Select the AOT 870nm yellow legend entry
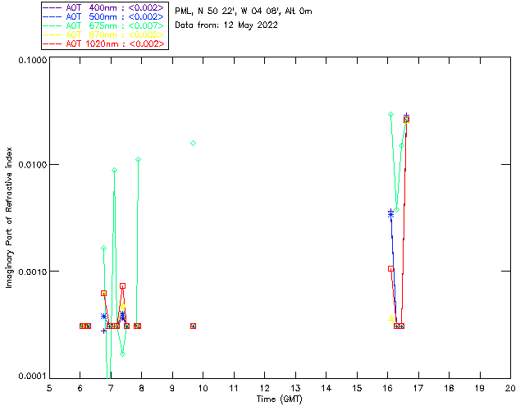525x420 pixels. coord(103,34)
